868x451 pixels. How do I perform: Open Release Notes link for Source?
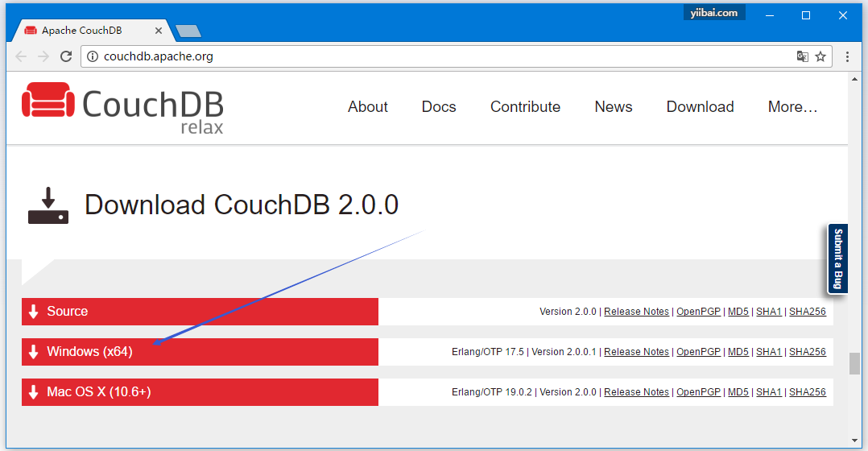[636, 312]
